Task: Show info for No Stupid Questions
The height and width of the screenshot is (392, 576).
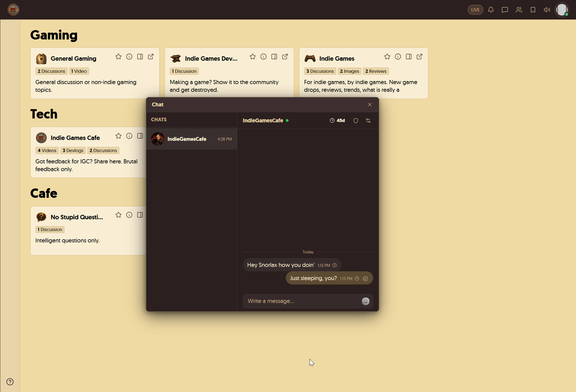Action: point(129,215)
